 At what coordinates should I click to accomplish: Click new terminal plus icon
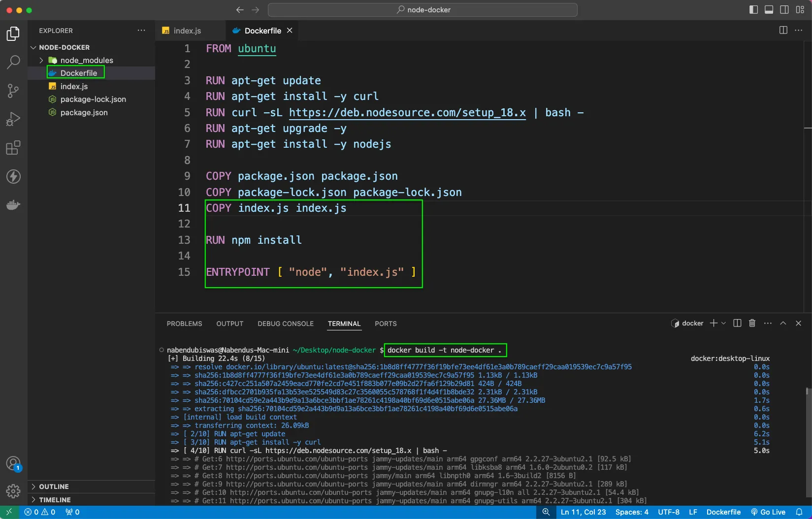(714, 323)
